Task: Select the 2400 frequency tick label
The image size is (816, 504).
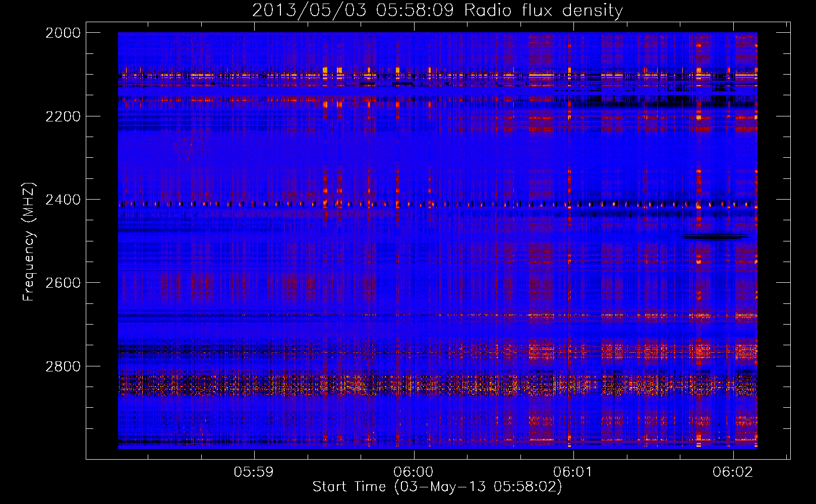Action: pyautogui.click(x=63, y=200)
